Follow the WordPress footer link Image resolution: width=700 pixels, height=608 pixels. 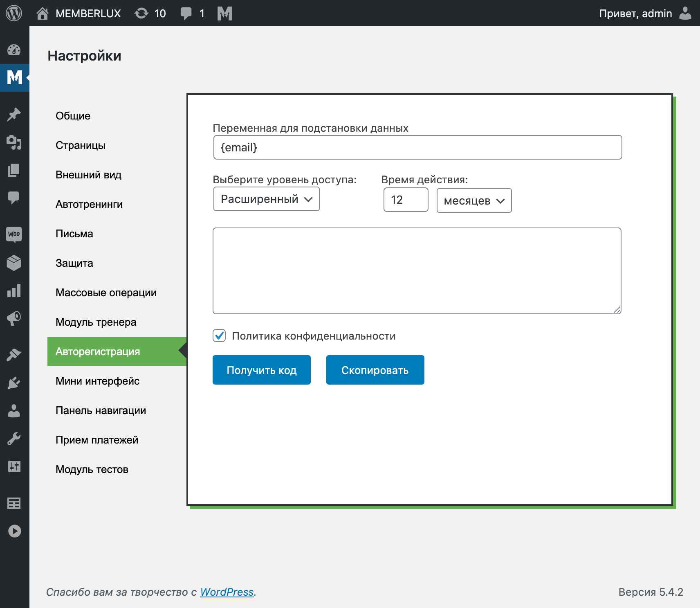click(227, 592)
